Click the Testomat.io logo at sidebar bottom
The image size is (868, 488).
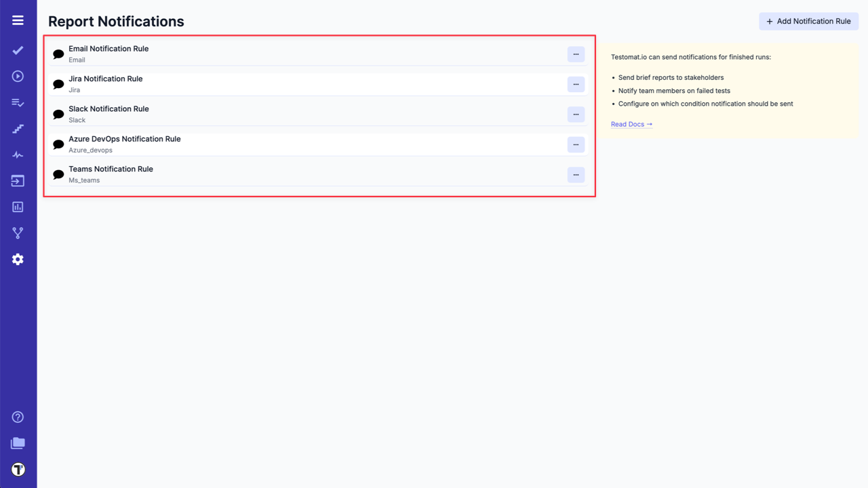(x=18, y=469)
